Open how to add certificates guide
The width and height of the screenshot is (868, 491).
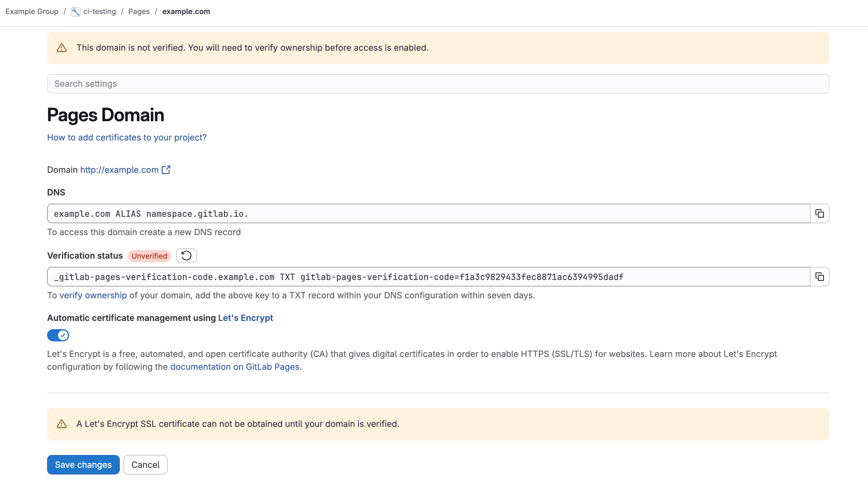(127, 137)
